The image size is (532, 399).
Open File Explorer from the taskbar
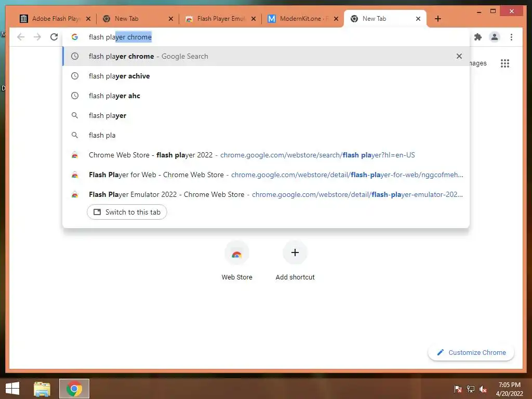pos(42,389)
